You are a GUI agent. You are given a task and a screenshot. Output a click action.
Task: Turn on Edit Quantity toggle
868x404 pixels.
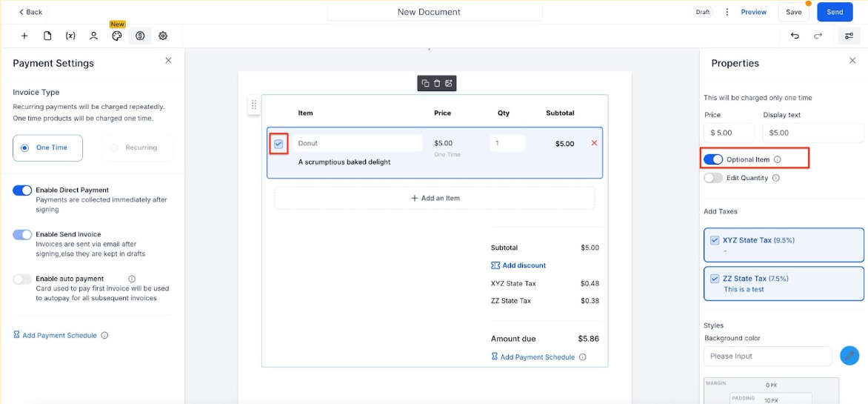pos(713,178)
